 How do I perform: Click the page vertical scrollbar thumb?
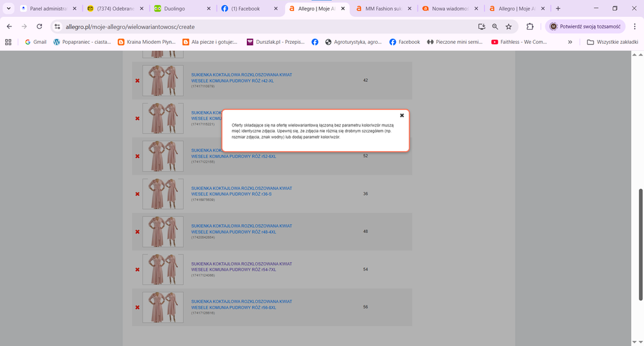(x=639, y=244)
